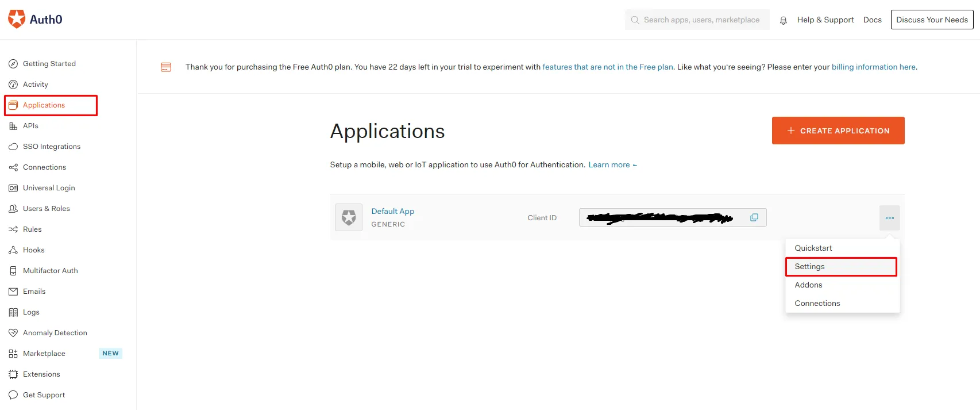
Task: Navigate to Users & Roles
Action: (47, 209)
